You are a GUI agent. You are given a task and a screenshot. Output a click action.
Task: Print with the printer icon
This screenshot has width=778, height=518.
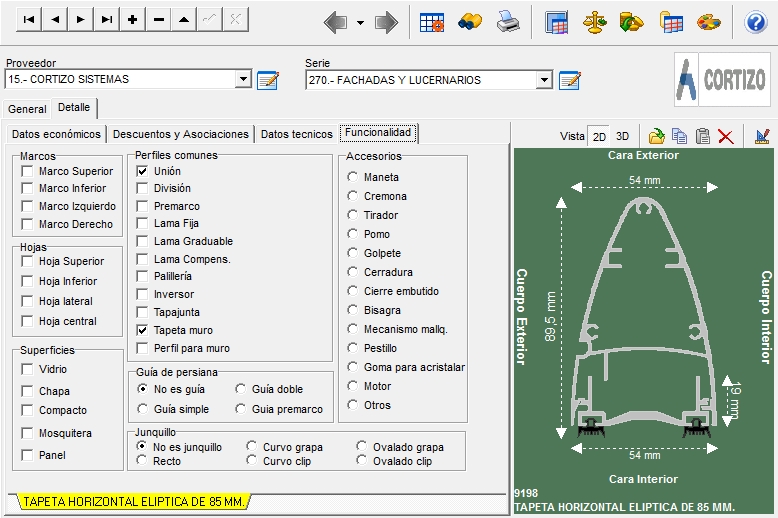(508, 22)
